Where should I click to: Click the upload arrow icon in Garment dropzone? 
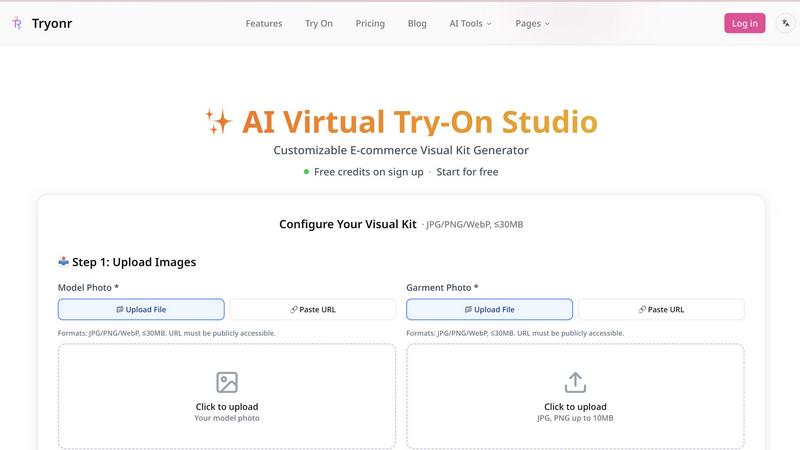[575, 382]
